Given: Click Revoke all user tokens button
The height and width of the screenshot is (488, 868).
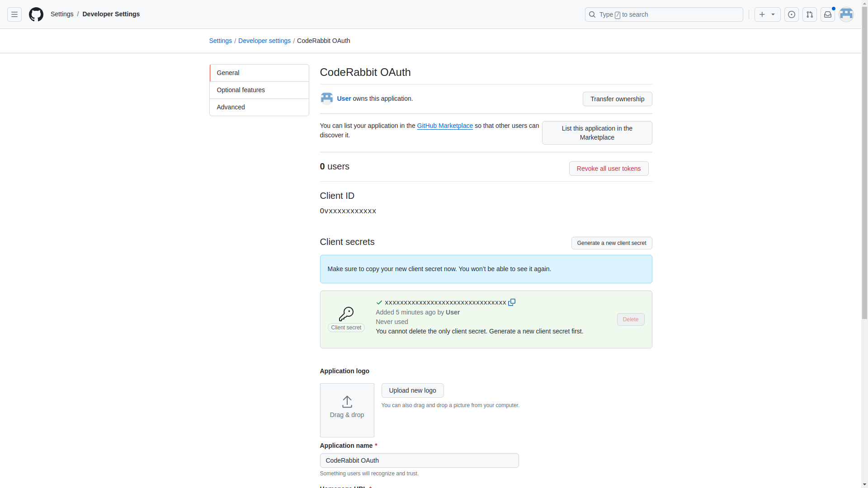Looking at the screenshot, I should [608, 168].
